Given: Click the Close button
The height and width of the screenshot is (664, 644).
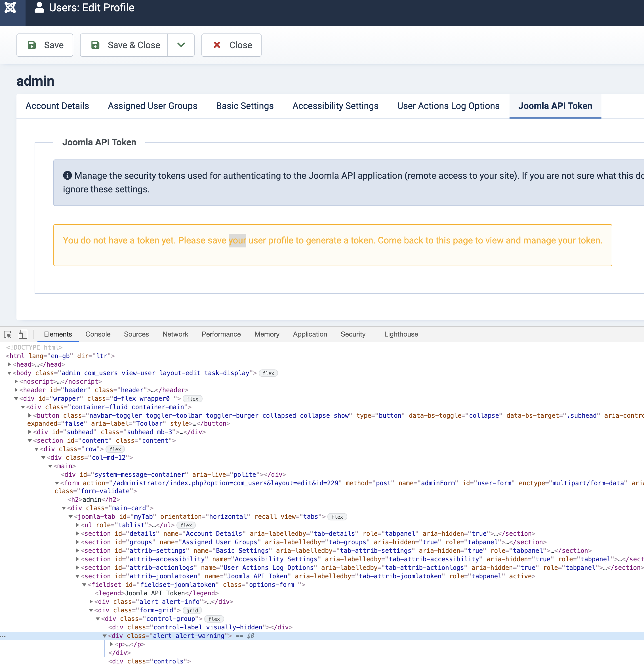Looking at the screenshot, I should 231,45.
